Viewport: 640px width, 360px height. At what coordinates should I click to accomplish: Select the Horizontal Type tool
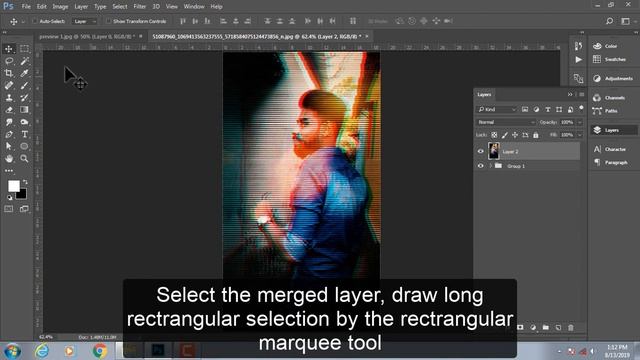[24, 134]
